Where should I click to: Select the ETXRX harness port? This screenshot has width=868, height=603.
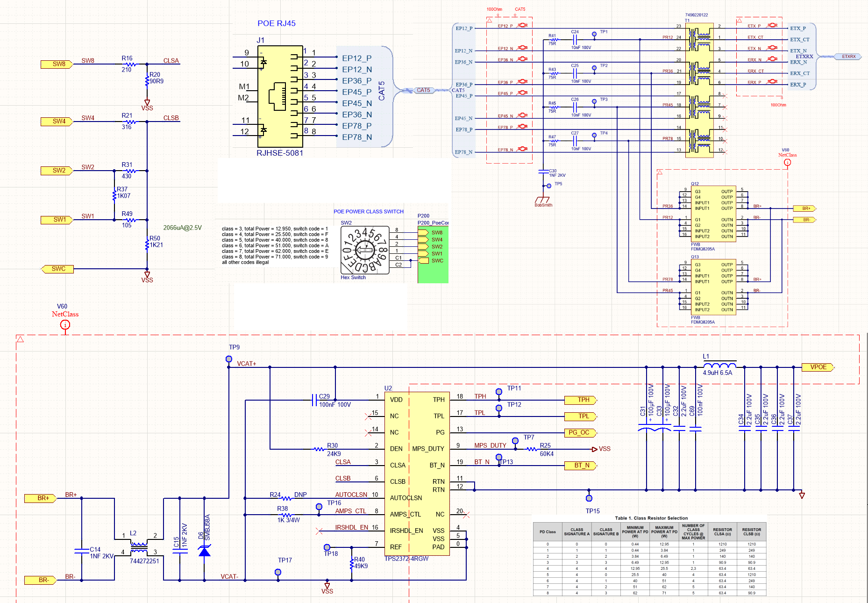pos(848,57)
